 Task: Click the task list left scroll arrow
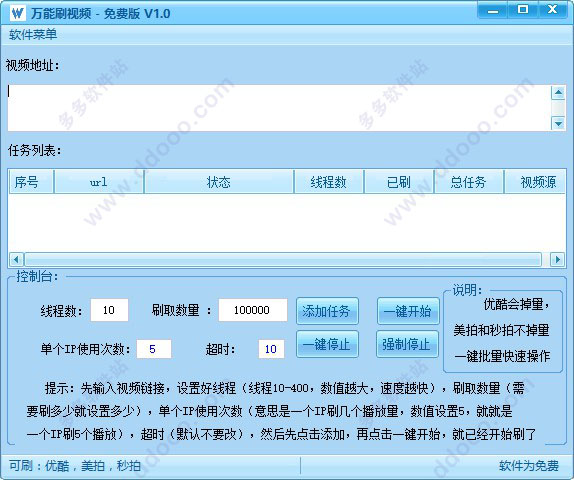point(16,260)
